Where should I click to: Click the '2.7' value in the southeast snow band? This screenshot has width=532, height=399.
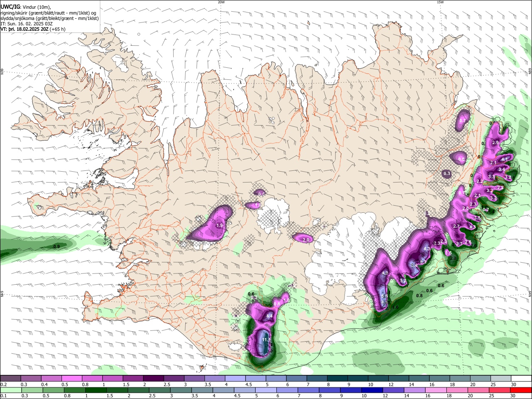(456, 226)
